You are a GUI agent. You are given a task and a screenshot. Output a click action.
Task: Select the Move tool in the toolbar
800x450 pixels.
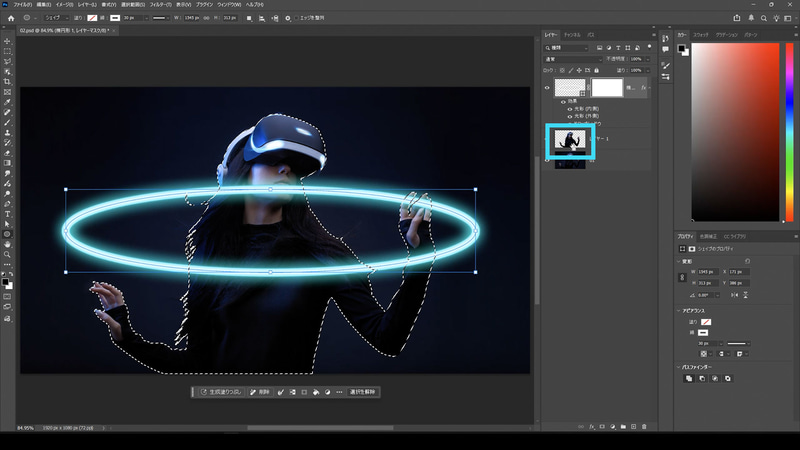(x=7, y=41)
